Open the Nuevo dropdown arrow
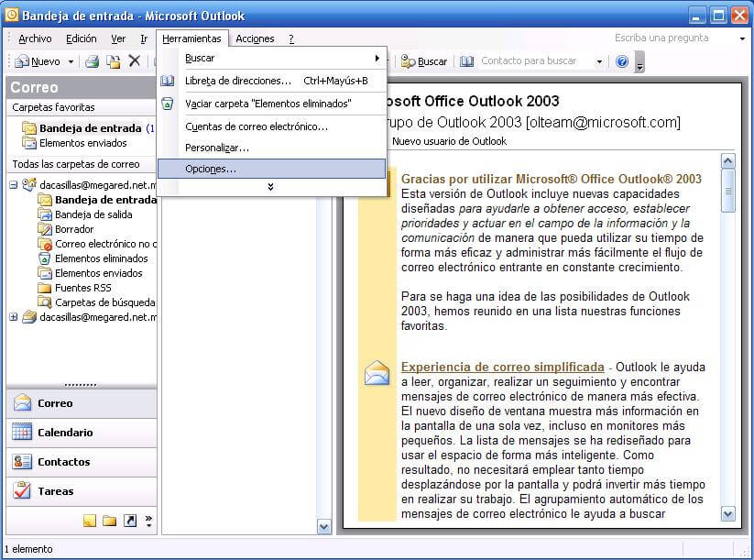The width and height of the screenshot is (754, 560). point(71,61)
